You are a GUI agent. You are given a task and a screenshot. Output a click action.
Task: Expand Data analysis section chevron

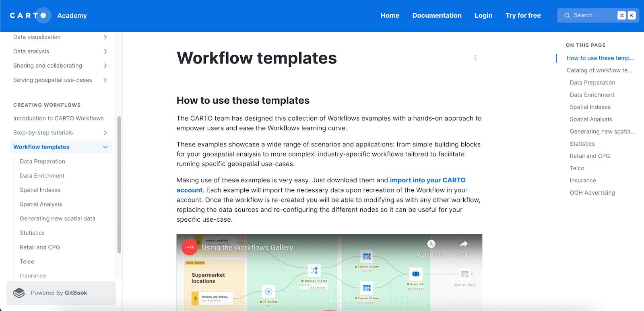[x=105, y=51]
